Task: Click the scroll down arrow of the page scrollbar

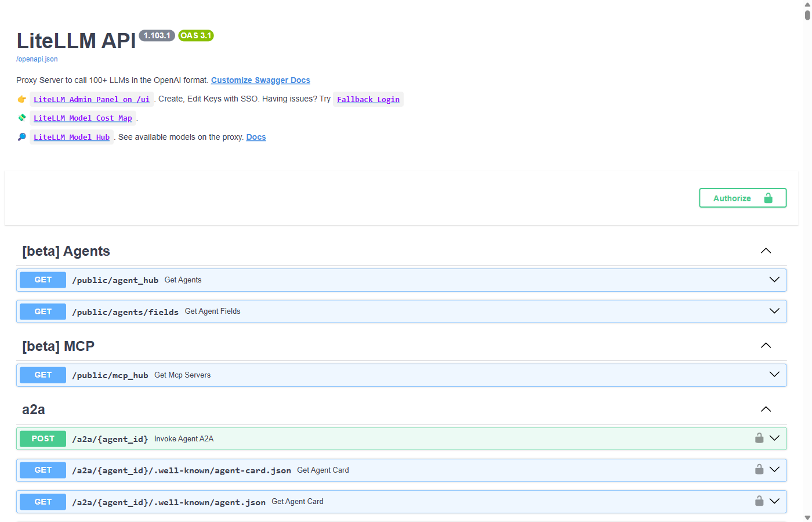Action: (807, 517)
